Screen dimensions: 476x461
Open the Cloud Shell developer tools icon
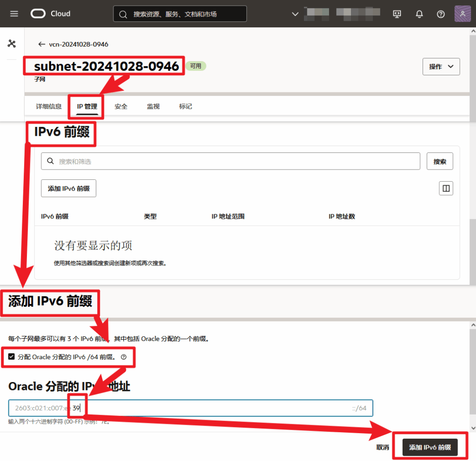(x=397, y=14)
